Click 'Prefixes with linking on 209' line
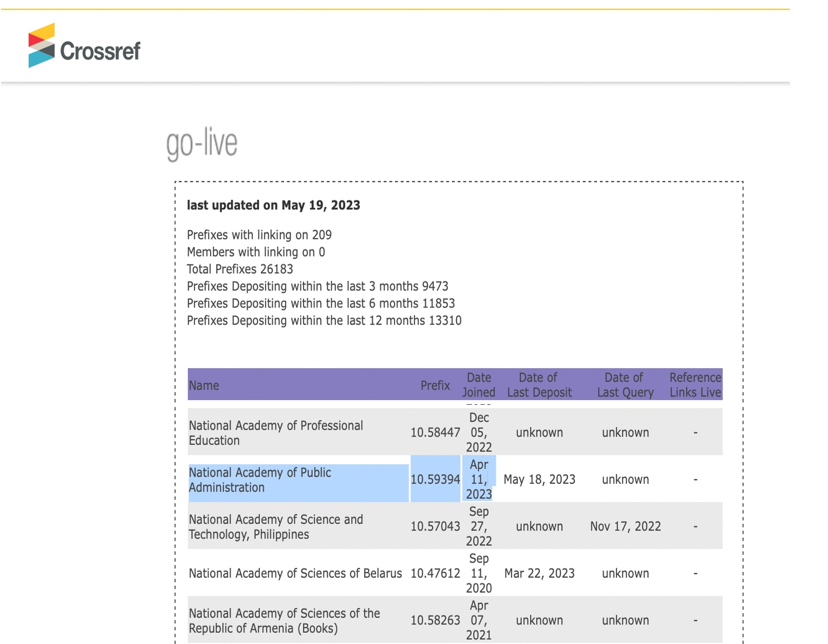The image size is (828, 644). pyautogui.click(x=259, y=235)
